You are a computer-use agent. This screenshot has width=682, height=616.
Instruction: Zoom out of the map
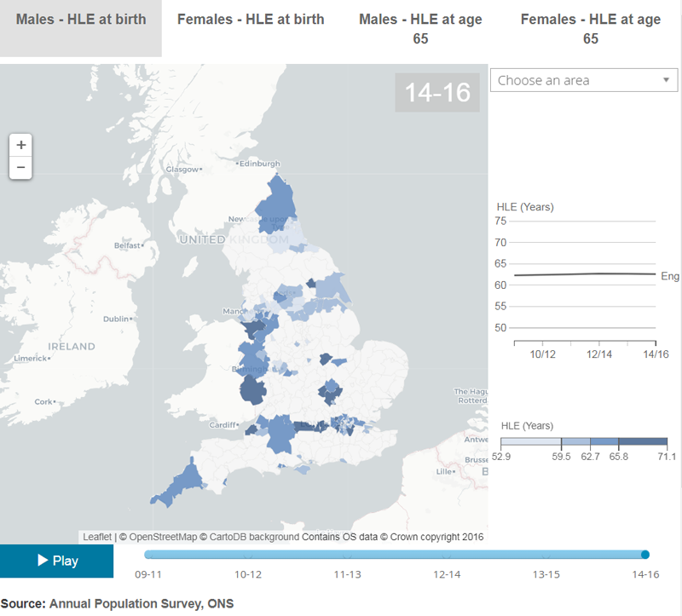pos(21,168)
